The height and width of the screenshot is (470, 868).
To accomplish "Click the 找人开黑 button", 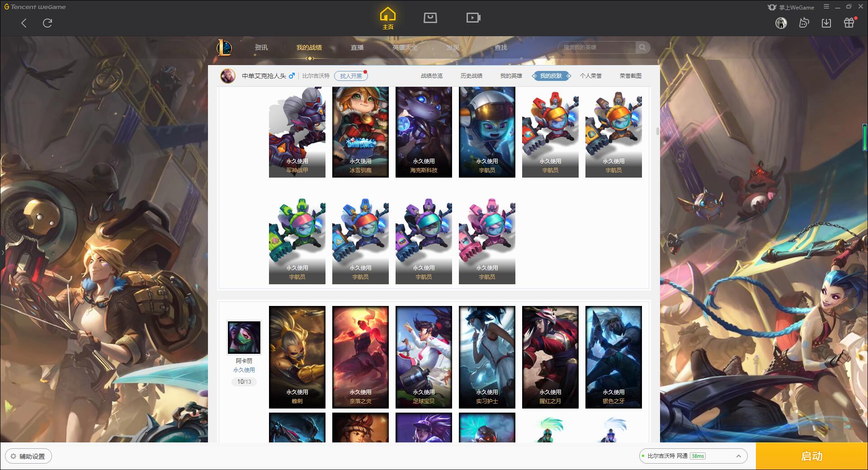I will 351,76.
